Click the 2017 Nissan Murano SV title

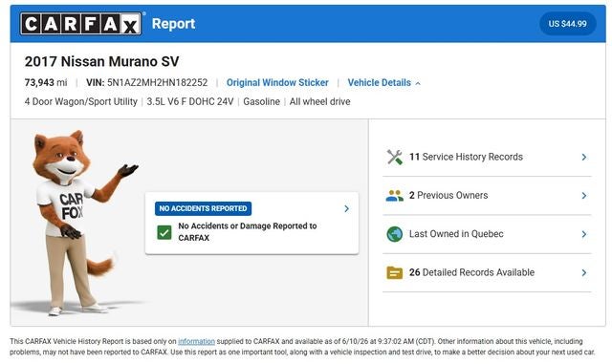[102, 62]
